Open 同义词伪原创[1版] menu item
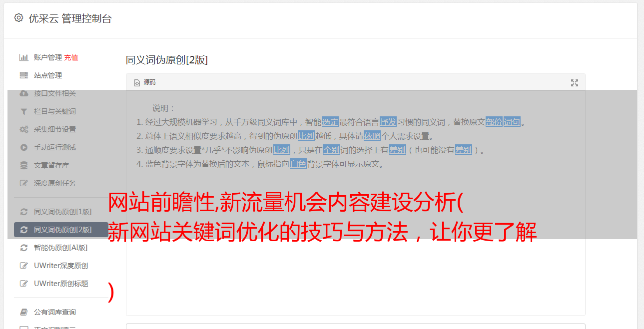Viewport: 644px width, 329px height. [61, 212]
